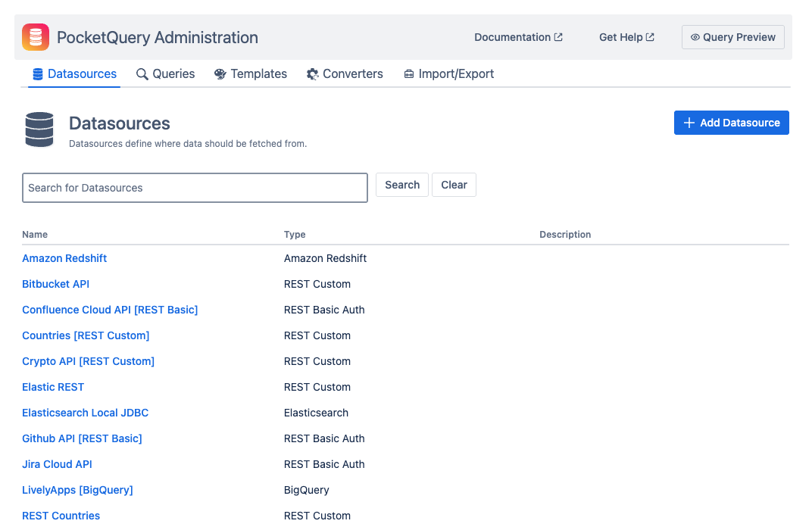Click the external-link icon next to Documentation

(558, 36)
